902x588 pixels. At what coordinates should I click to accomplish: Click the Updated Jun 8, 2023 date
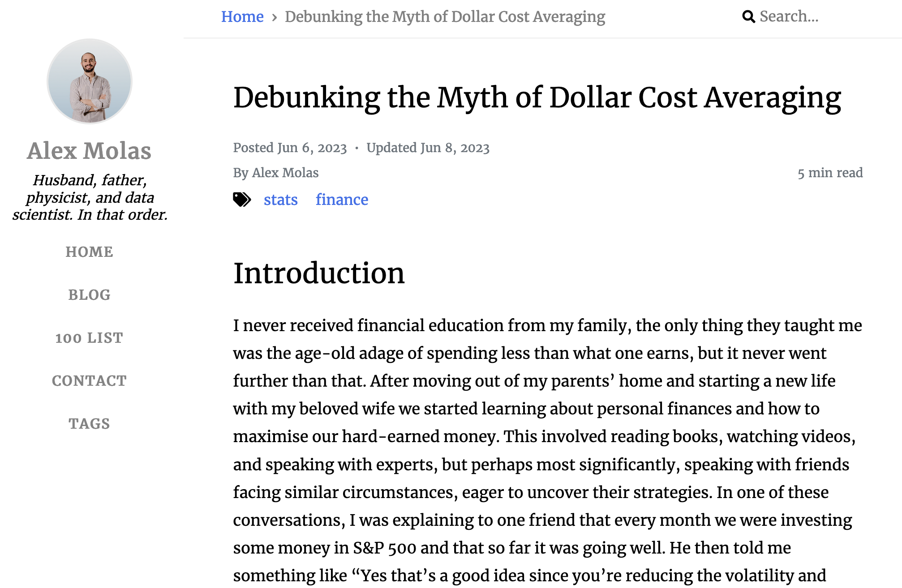click(428, 148)
